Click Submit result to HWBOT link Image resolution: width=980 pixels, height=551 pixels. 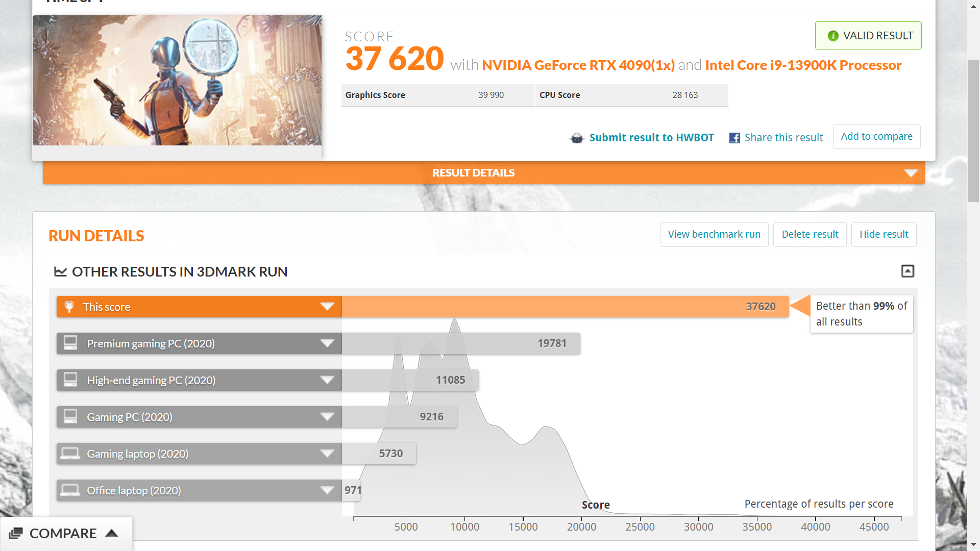(651, 138)
